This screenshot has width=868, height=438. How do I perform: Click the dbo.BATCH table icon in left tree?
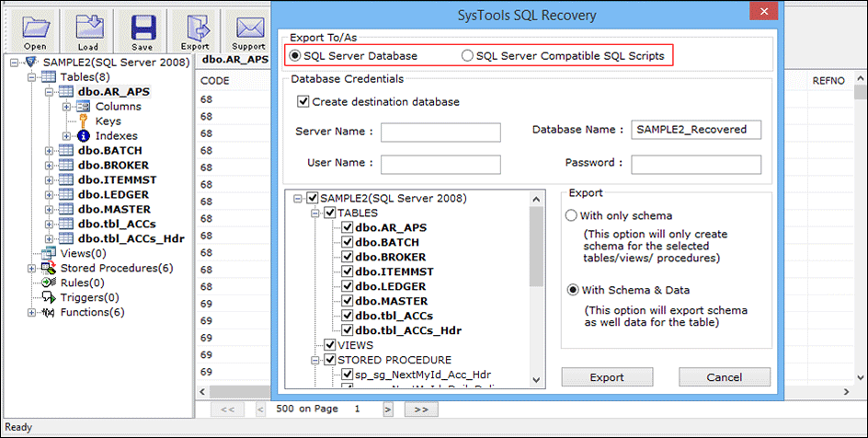(x=66, y=150)
